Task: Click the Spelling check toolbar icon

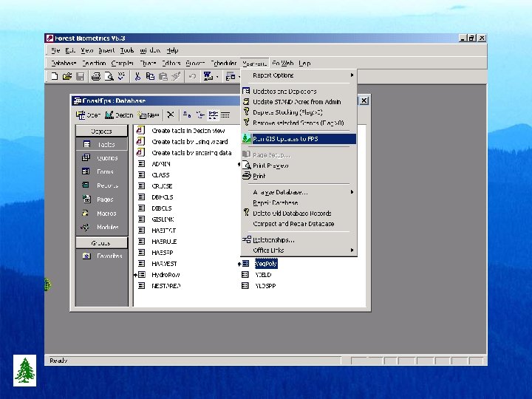Action: click(121, 76)
